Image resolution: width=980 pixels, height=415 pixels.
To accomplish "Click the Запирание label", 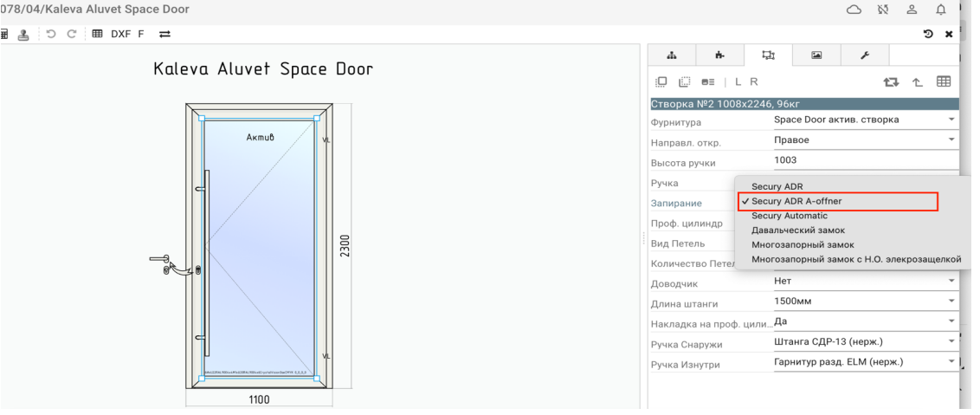I will [676, 204].
